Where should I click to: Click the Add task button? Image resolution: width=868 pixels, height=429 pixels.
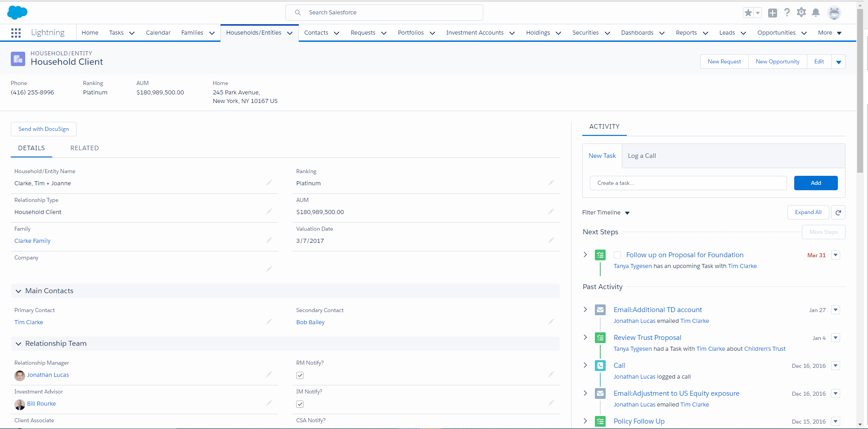pyautogui.click(x=816, y=183)
